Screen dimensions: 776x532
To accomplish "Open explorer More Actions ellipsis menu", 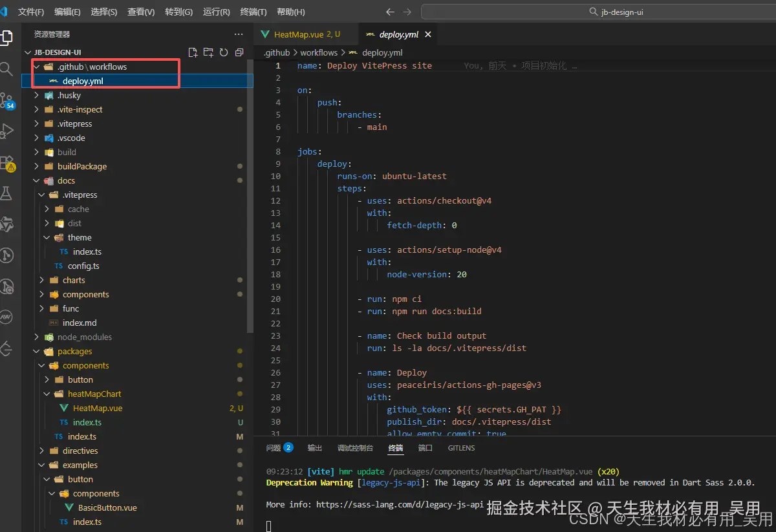I will pyautogui.click(x=239, y=34).
